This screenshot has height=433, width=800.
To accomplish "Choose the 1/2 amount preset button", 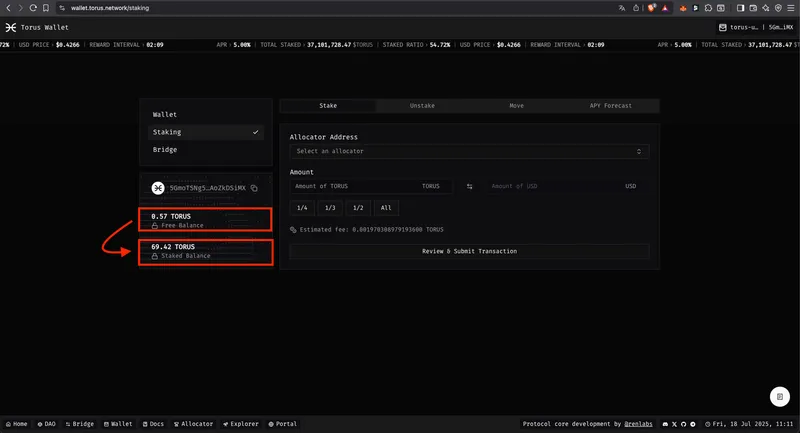I will pyautogui.click(x=358, y=208).
